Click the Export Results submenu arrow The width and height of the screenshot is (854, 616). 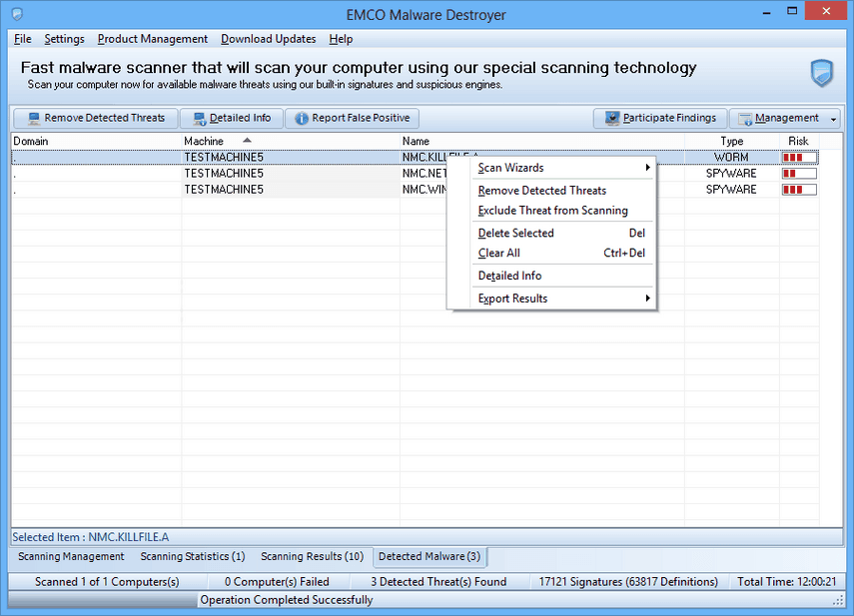pos(647,299)
